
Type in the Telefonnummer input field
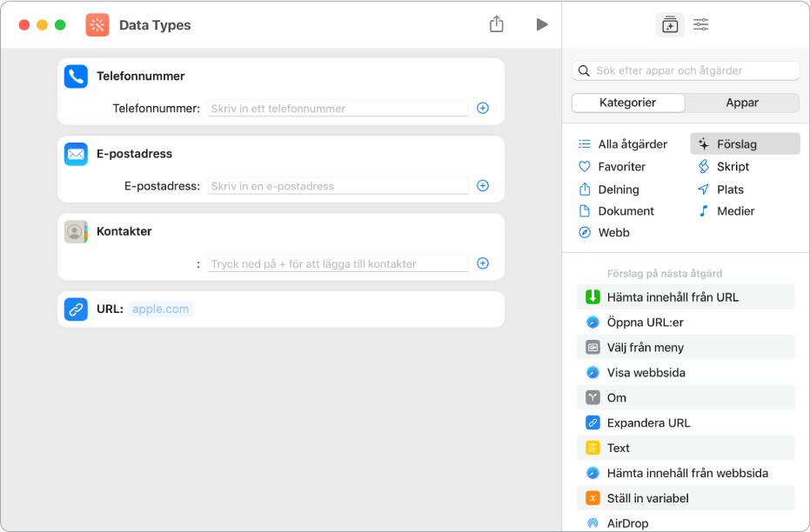[x=338, y=109]
